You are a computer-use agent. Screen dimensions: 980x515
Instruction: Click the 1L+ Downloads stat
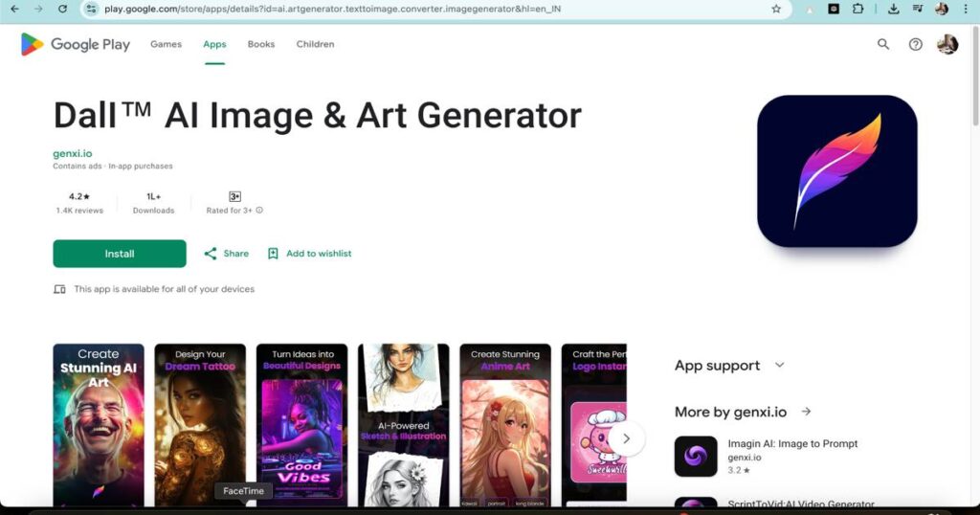[153, 203]
